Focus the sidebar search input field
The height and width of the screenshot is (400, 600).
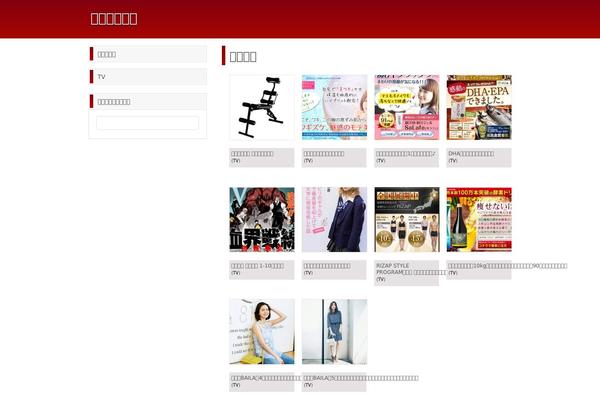[147, 123]
